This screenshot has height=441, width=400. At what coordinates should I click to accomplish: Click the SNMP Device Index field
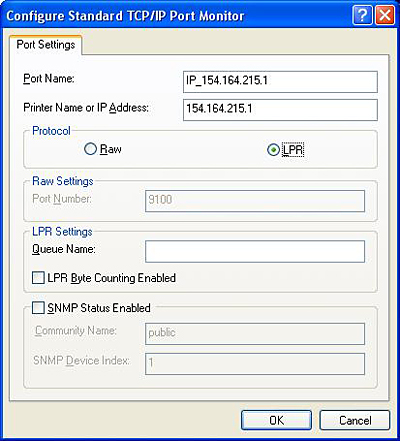[255, 364]
